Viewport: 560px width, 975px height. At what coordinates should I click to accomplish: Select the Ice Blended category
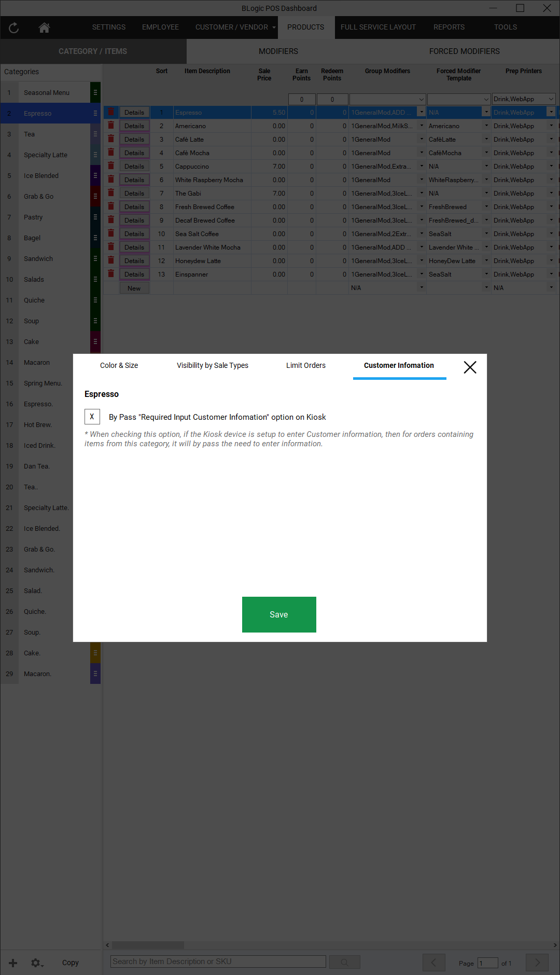[x=46, y=175]
